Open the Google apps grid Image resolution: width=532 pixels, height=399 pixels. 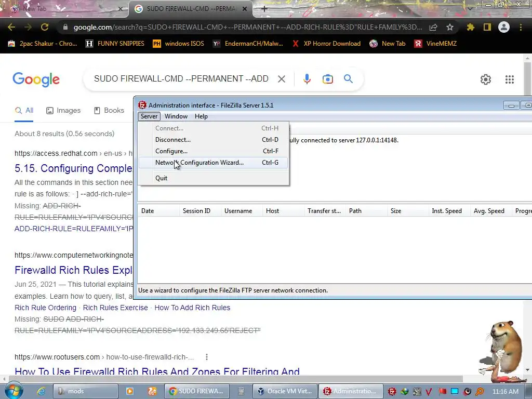[x=509, y=79]
